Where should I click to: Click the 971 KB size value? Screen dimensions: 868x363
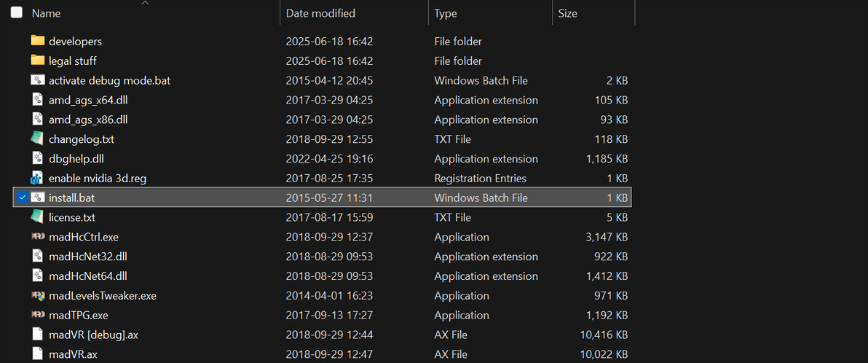pyautogui.click(x=611, y=296)
